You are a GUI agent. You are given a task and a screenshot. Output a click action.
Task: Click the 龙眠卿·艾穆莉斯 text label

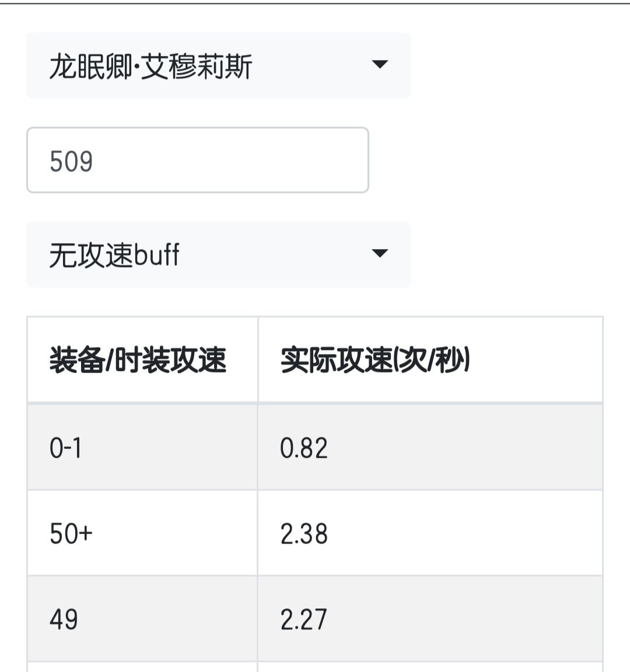tap(150, 66)
